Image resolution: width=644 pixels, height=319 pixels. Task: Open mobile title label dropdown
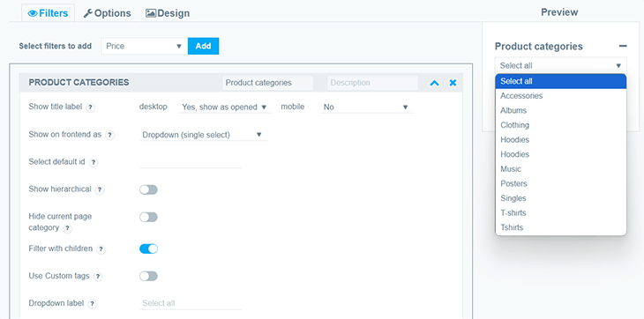point(367,107)
